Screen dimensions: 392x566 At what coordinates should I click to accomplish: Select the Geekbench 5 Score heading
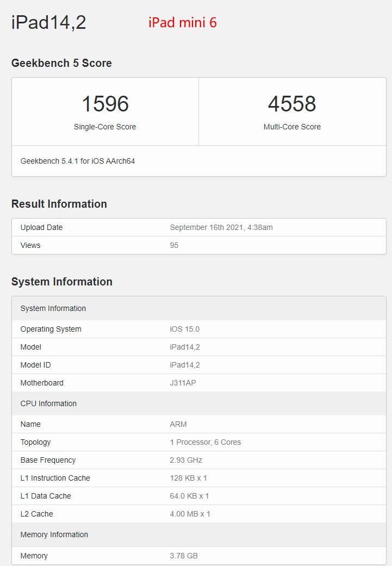point(61,63)
